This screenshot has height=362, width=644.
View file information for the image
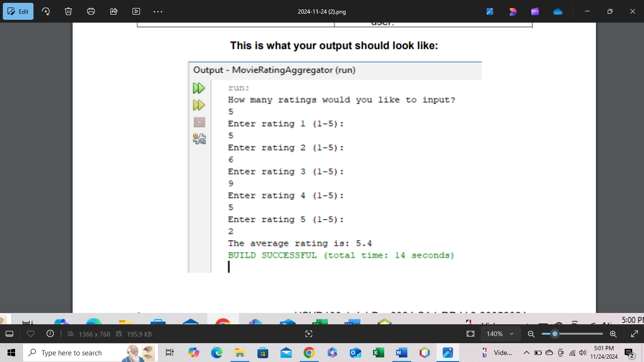pyautogui.click(x=50, y=334)
